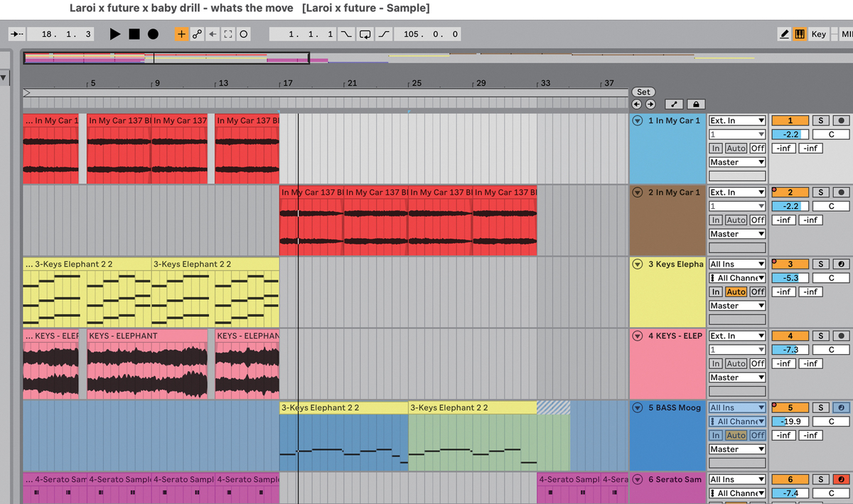Click track 1 volume slider -2.2

[x=790, y=134]
